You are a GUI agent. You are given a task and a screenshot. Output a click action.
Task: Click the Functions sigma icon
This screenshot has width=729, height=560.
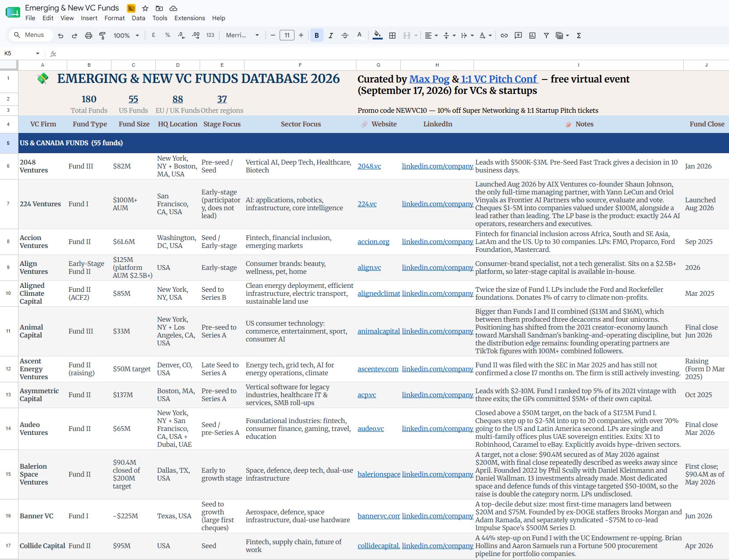click(579, 36)
